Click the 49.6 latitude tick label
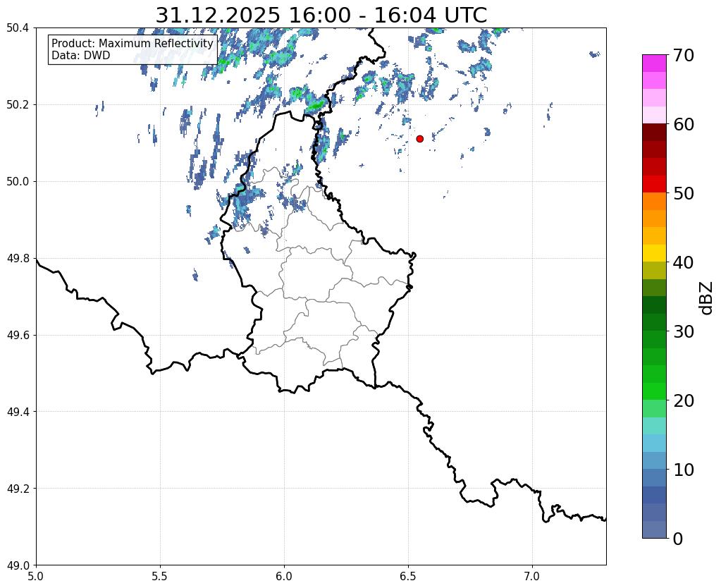The image size is (721, 588). pos(18,336)
